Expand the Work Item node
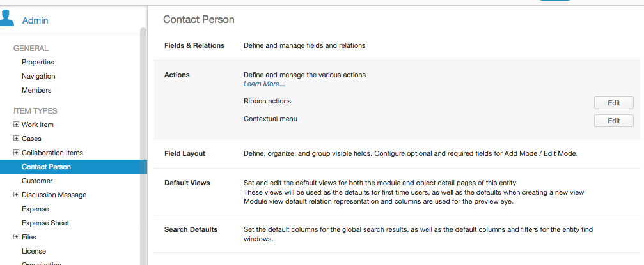 pos(17,125)
